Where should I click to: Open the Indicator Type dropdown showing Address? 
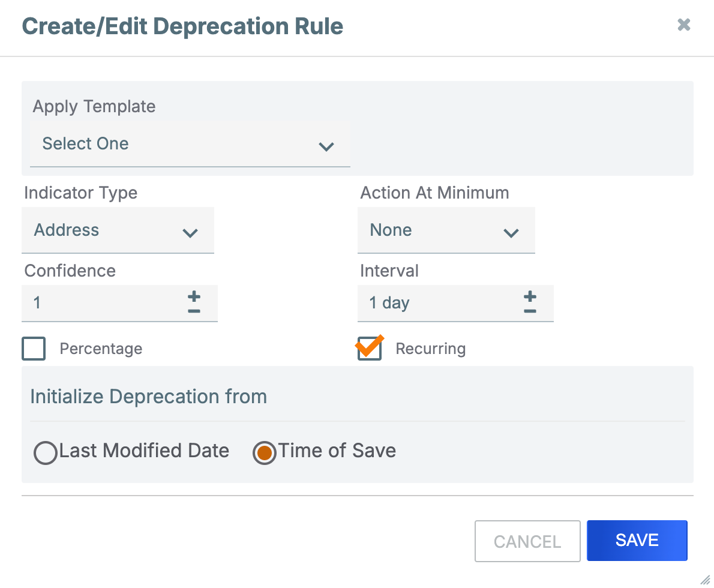pyautogui.click(x=108, y=230)
